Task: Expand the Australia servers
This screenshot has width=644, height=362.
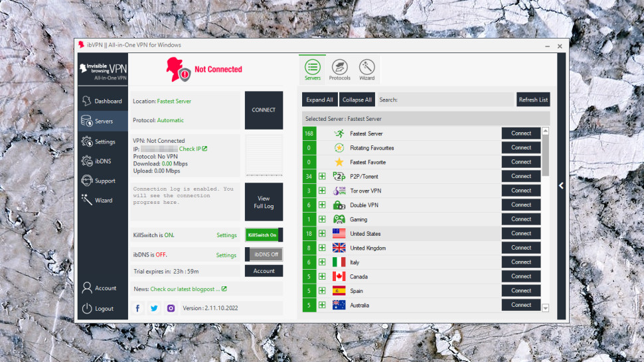Action: pyautogui.click(x=322, y=305)
